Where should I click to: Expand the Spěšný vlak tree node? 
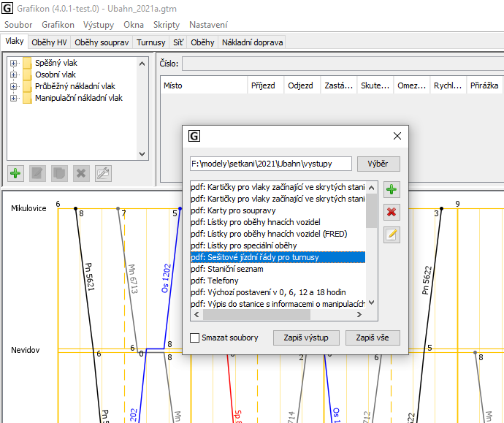13,63
